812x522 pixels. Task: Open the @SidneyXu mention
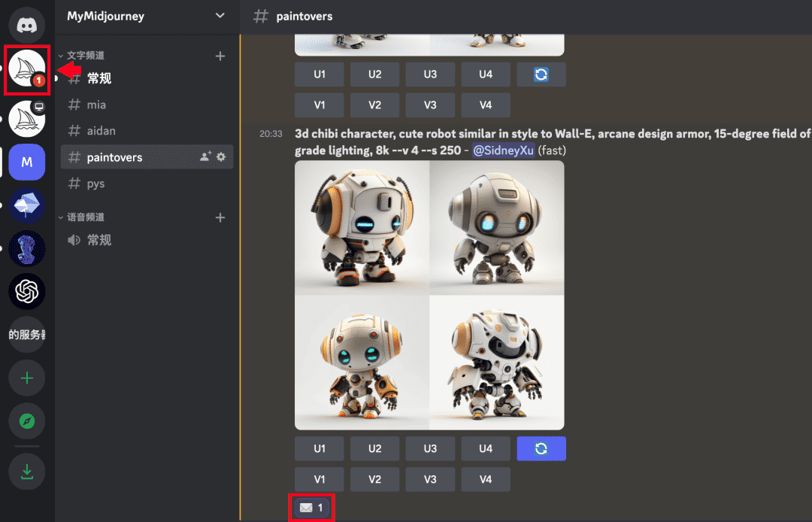(503, 150)
